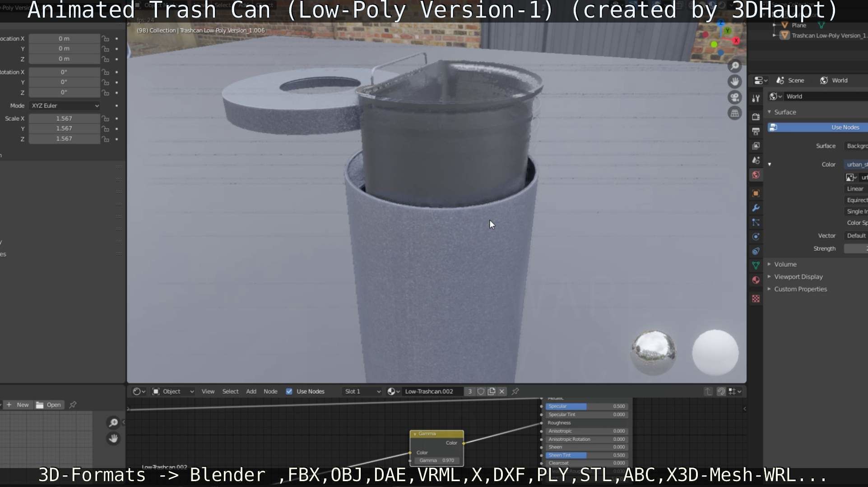Image resolution: width=868 pixels, height=487 pixels.
Task: Toggle the camera view icon in viewport
Action: click(735, 97)
